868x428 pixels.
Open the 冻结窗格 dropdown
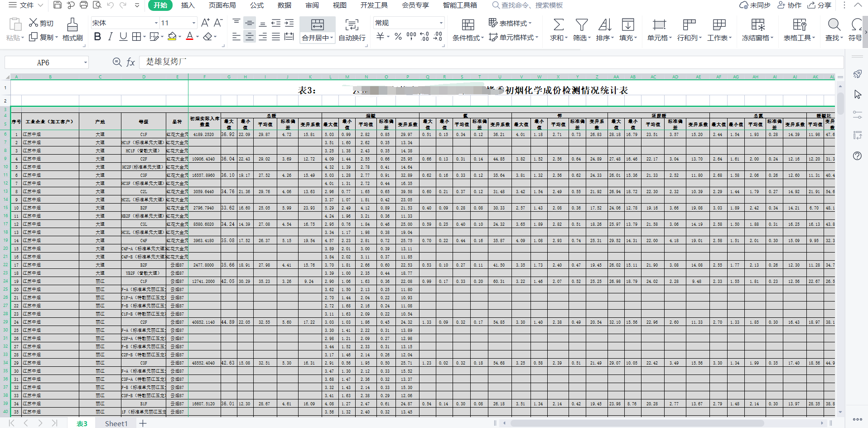[x=757, y=30]
